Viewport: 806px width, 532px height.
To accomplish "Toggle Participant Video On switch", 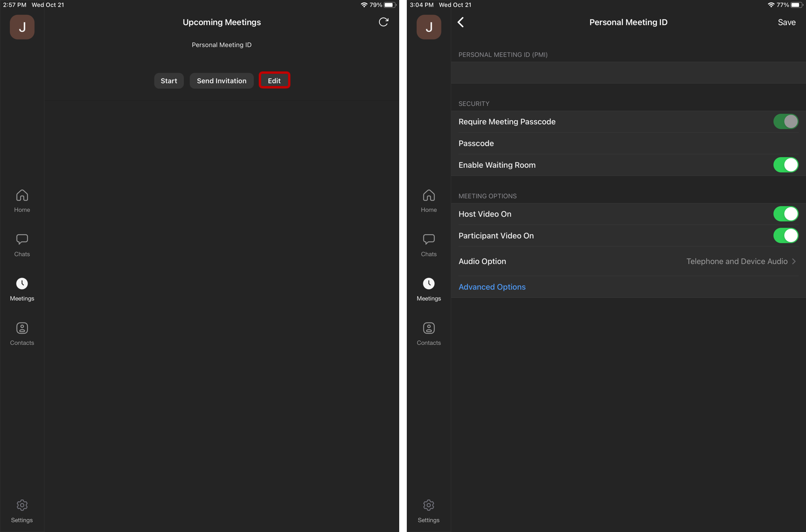I will pos(786,235).
